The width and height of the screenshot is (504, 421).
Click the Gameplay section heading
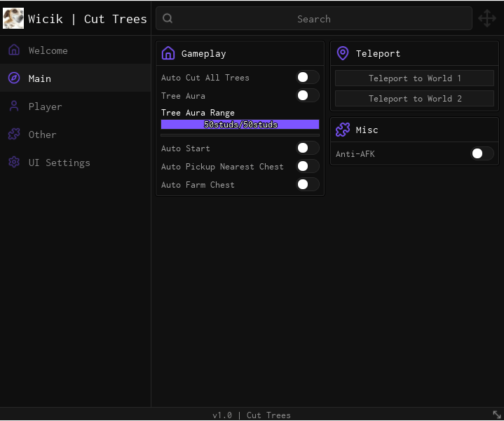click(x=203, y=54)
